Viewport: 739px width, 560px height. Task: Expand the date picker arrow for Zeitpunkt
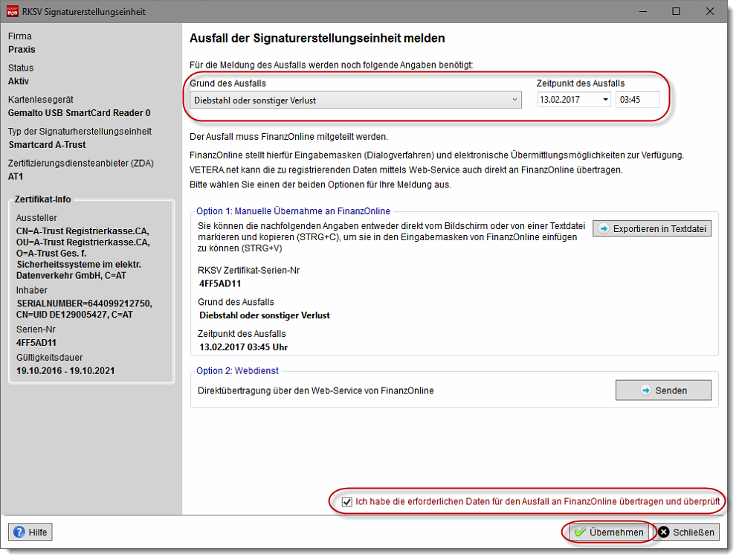(605, 100)
